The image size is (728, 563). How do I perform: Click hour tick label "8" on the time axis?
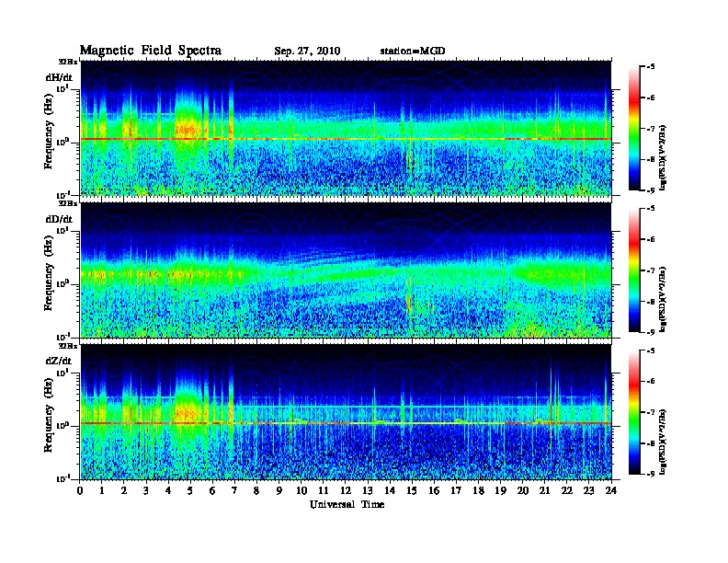[256, 491]
